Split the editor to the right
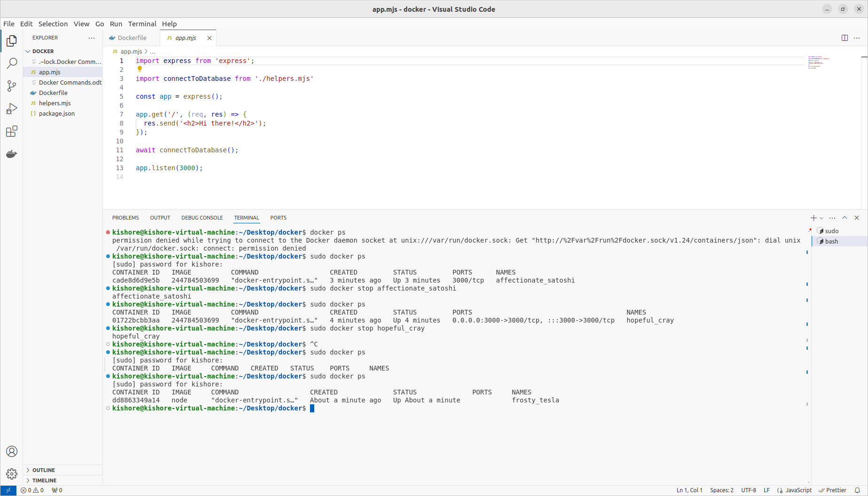 (845, 38)
